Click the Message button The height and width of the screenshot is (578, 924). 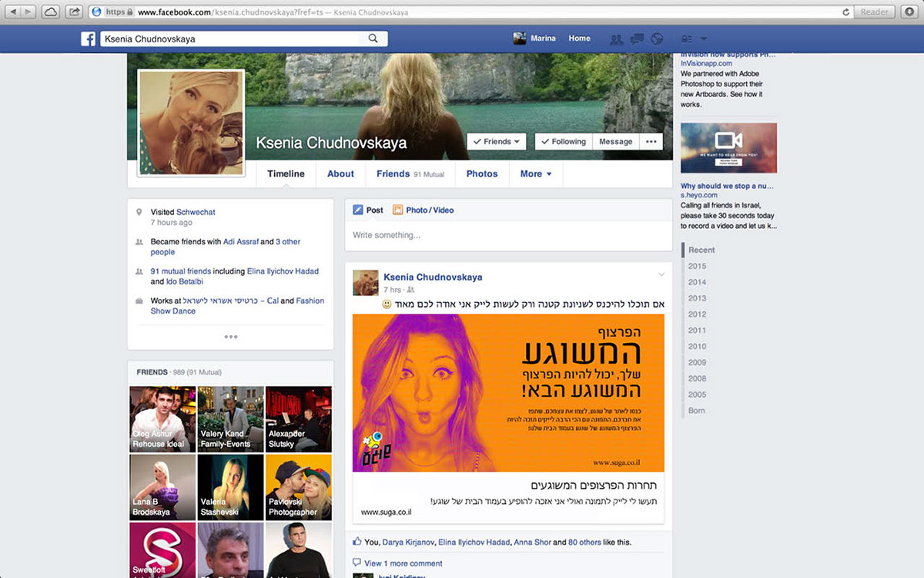coord(616,142)
